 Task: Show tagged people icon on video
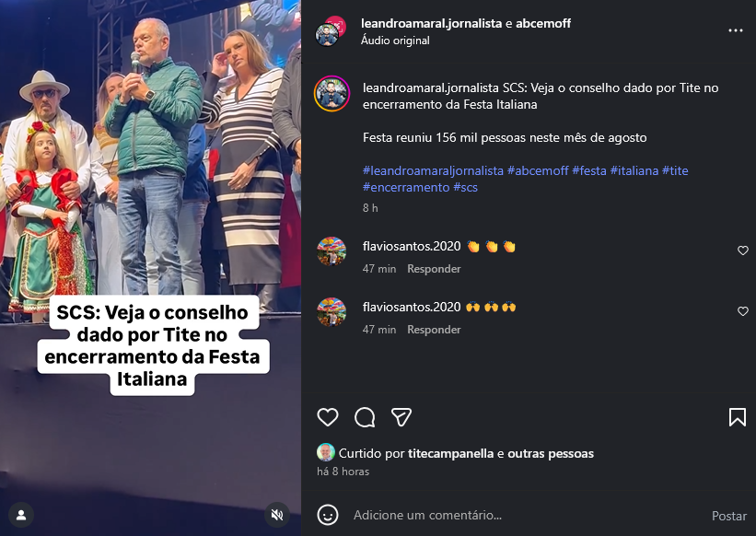(21, 515)
